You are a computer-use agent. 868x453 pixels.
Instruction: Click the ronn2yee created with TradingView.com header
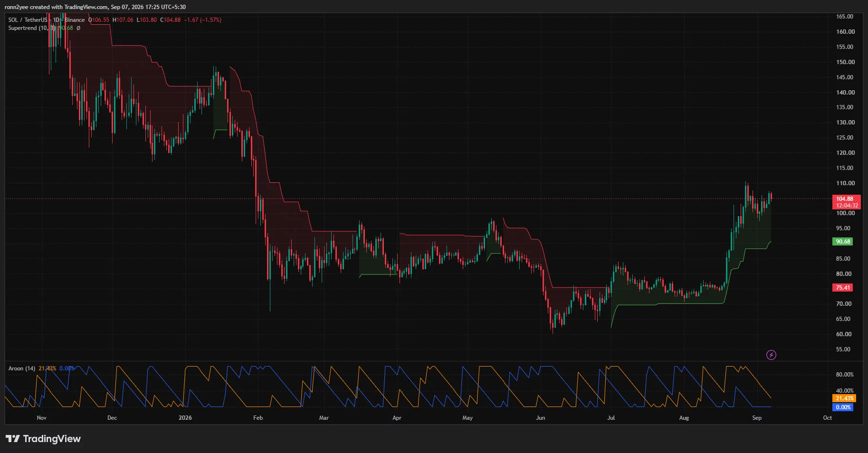pyautogui.click(x=95, y=7)
